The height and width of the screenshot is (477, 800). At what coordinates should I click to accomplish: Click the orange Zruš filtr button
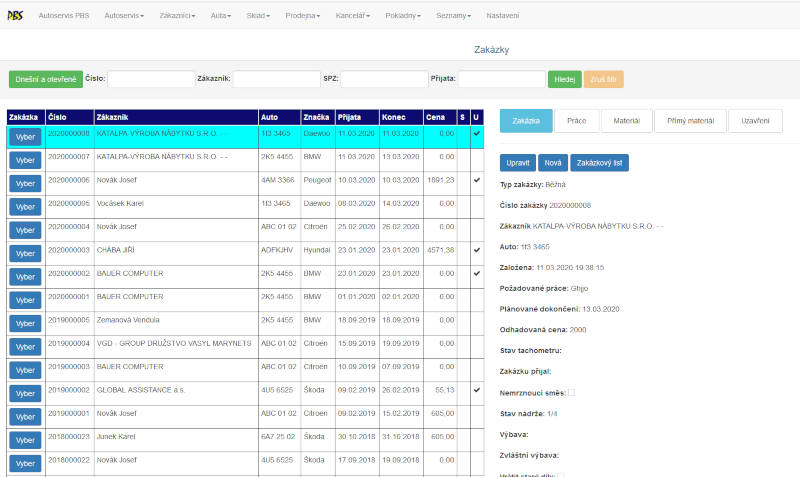tap(604, 79)
